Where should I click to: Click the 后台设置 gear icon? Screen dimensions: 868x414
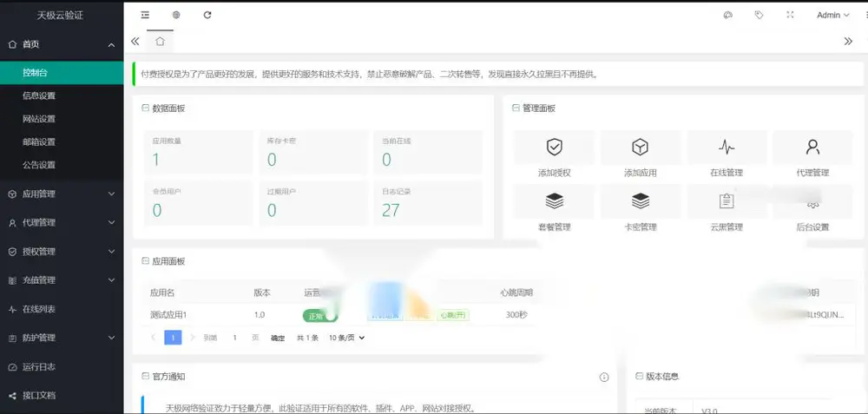812,202
